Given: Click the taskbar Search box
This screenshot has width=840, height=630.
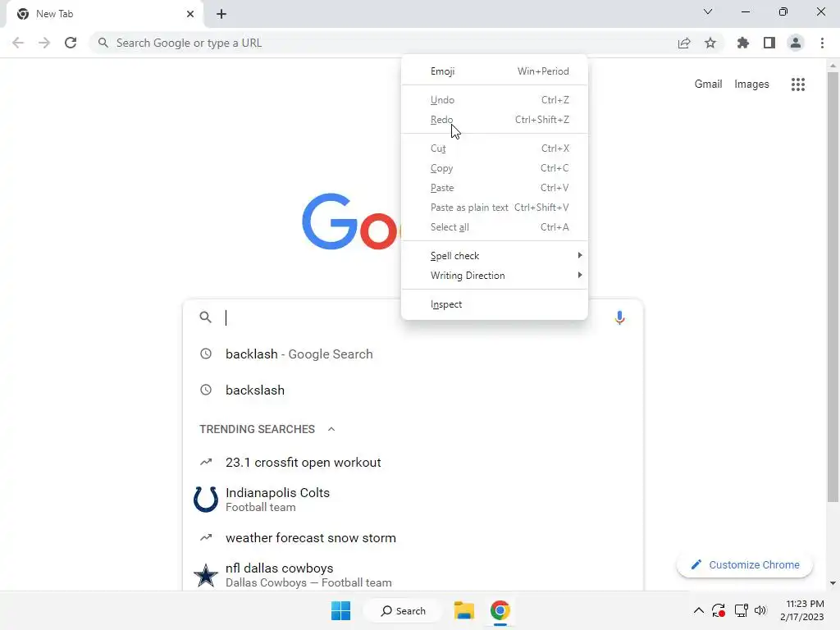Looking at the screenshot, I should [403, 610].
